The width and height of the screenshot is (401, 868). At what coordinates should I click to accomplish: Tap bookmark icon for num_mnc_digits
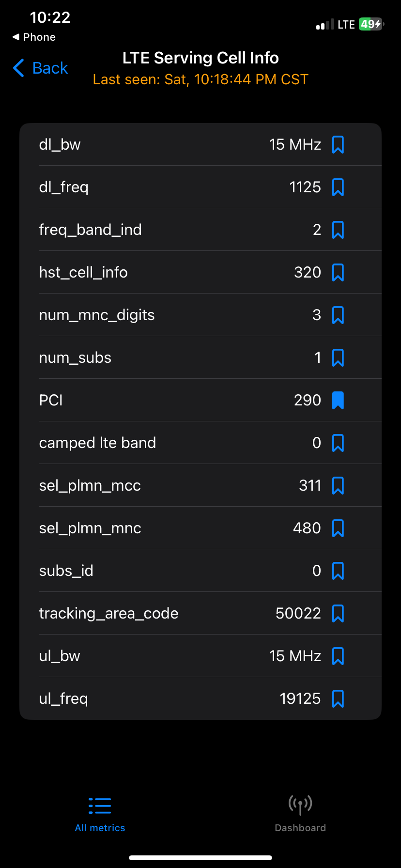click(338, 315)
